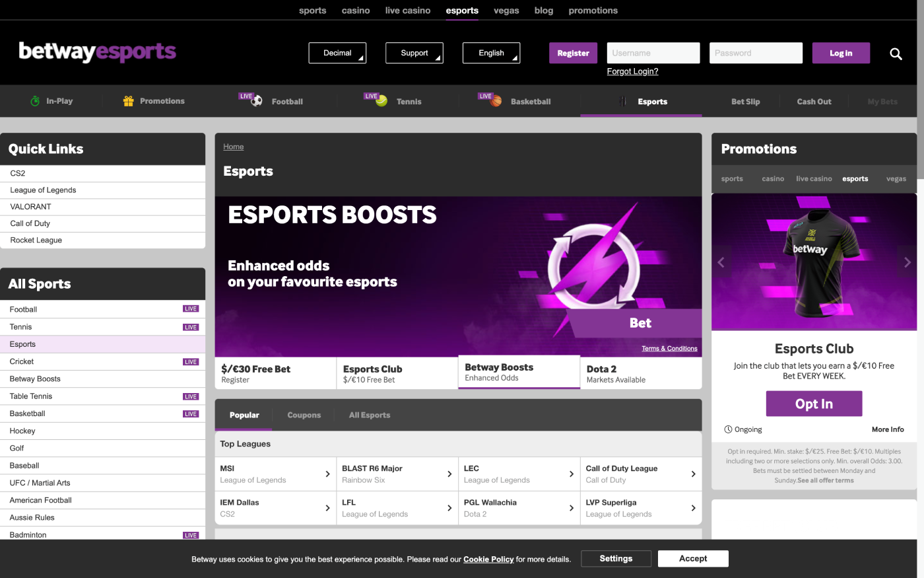Screen dimensions: 924x578
Task: Expand the Call of Duty League arrow
Action: [x=693, y=474]
